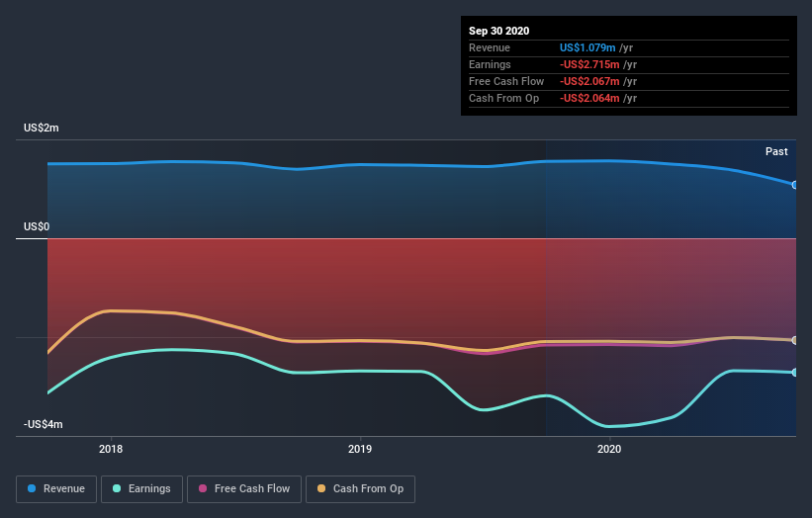
Task: Click the Cash From Op label in tooltip
Action: coord(503,98)
